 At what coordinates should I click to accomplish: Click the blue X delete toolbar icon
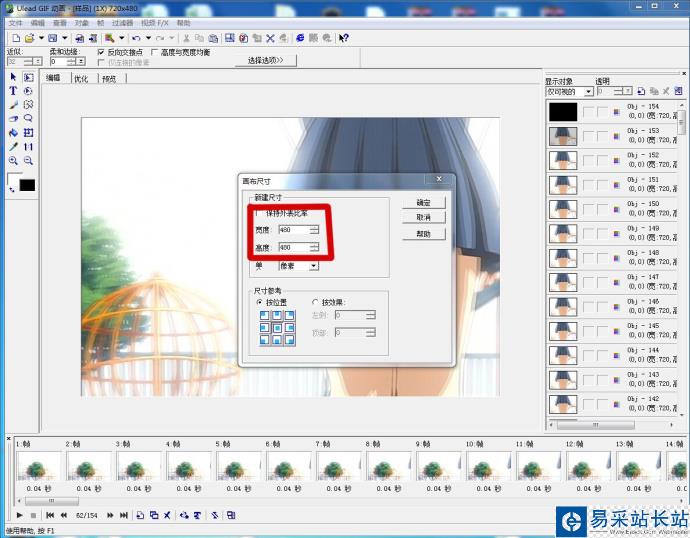[270, 38]
